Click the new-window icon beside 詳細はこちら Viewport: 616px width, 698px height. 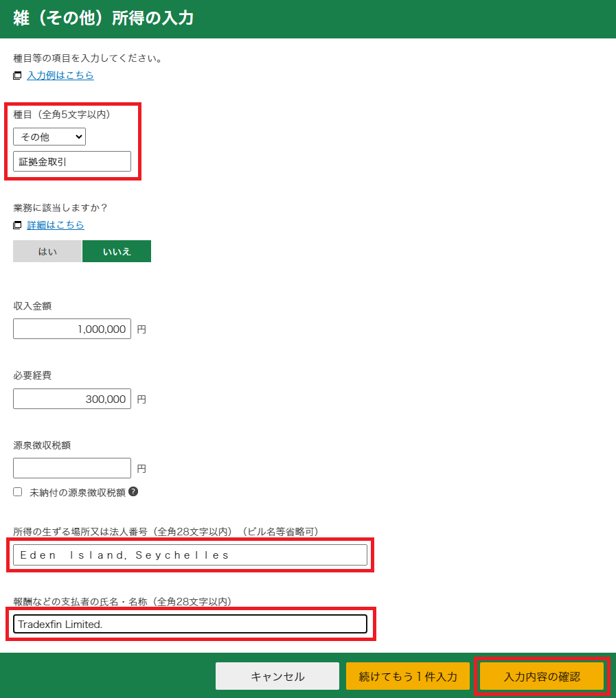pyautogui.click(x=17, y=225)
